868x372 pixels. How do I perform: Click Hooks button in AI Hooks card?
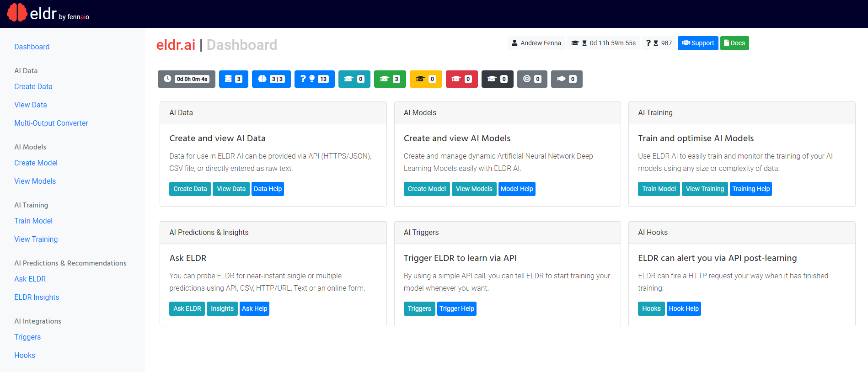coord(651,308)
